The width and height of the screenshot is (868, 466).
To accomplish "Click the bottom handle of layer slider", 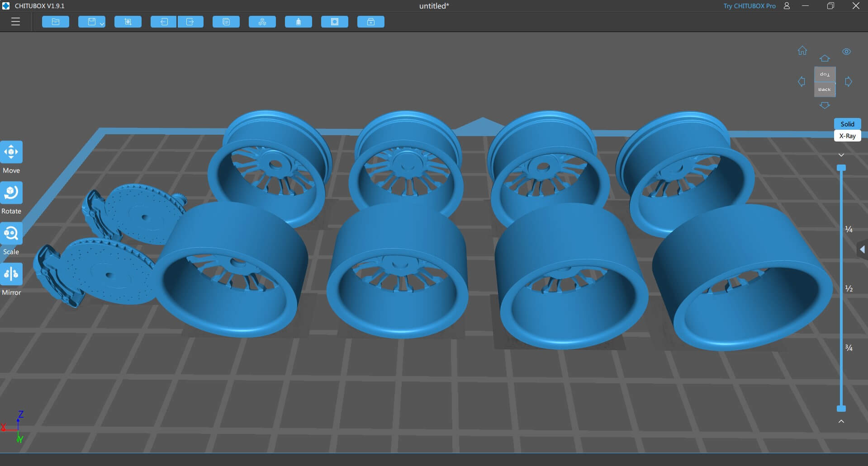I will 841,409.
